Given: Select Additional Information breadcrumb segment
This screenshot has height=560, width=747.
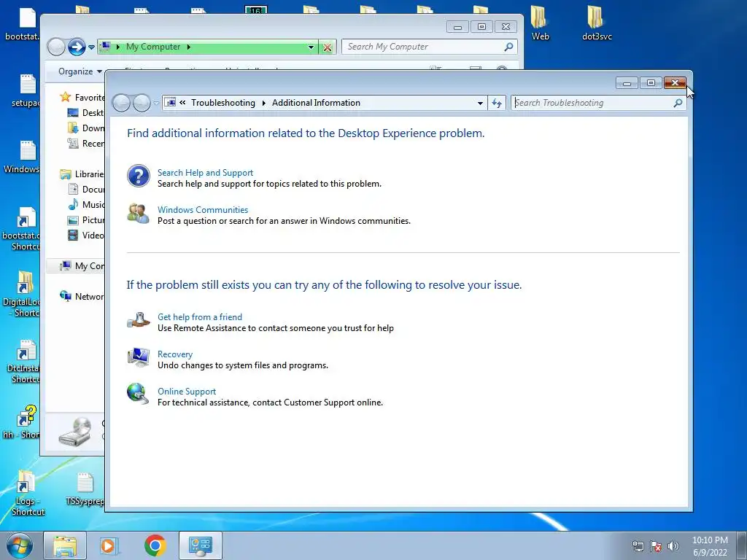Looking at the screenshot, I should click(316, 103).
